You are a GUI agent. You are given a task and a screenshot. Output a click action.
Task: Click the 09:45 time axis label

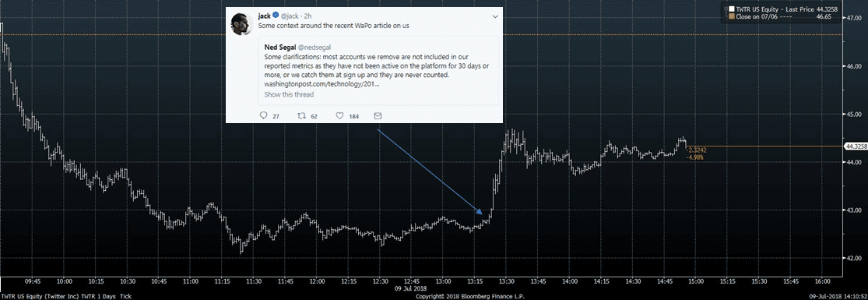33,282
